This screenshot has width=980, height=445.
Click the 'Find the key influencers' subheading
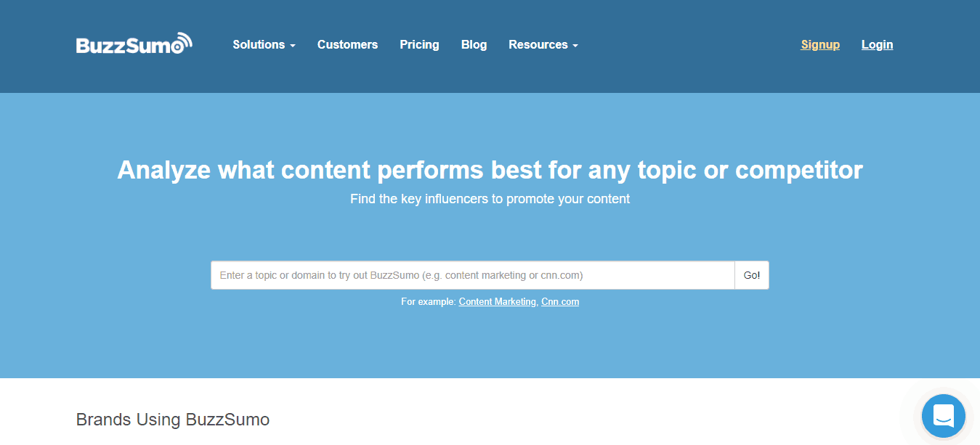click(490, 198)
